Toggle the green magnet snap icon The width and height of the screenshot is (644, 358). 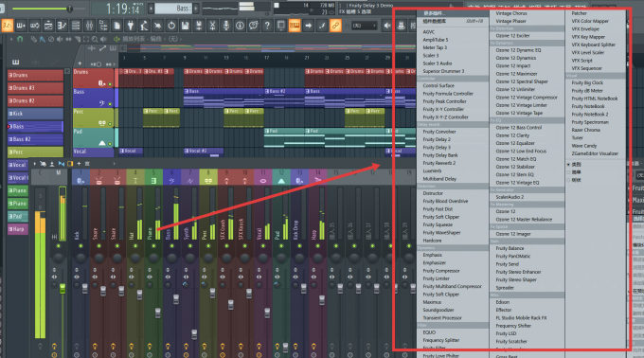click(x=20, y=39)
